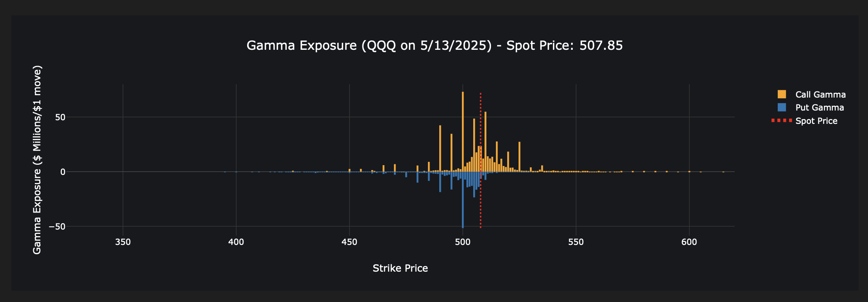The width and height of the screenshot is (868, 302).
Task: Click the red dotted Spot Price swatch
Action: 781,121
